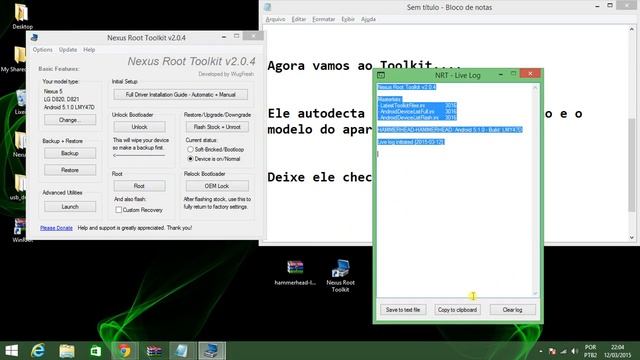640x360 pixels.
Task: Click the Nexus Root Toolkit title bar icon
Action: tap(34, 38)
